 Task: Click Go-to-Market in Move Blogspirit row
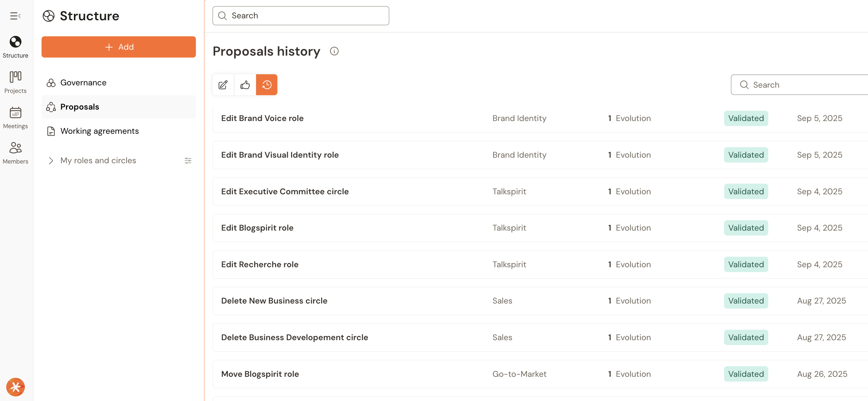(519, 374)
